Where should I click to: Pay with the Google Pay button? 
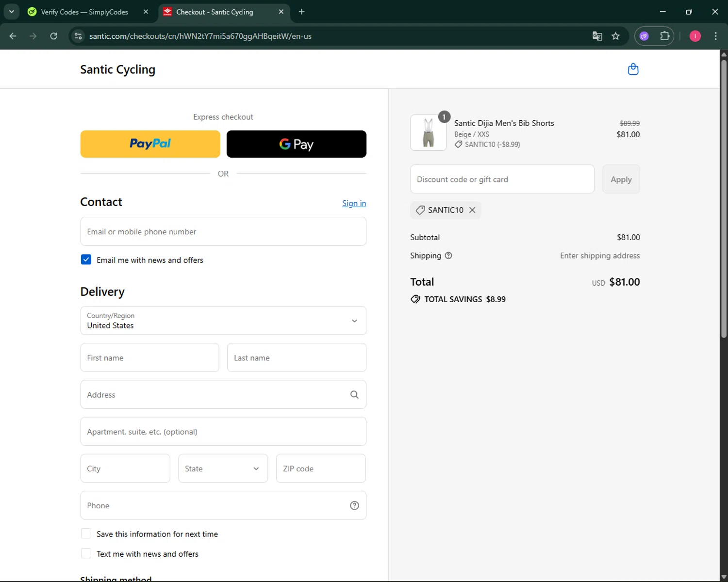297,144
